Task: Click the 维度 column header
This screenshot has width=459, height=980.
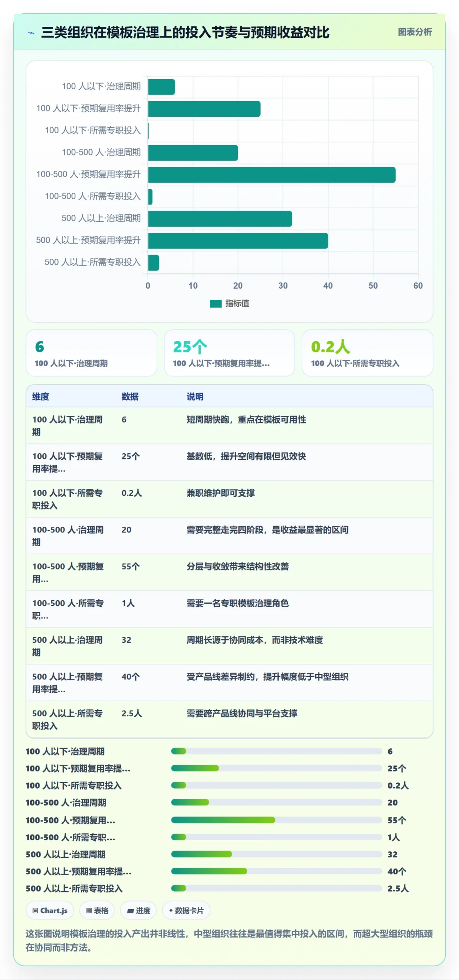Action: (x=41, y=397)
